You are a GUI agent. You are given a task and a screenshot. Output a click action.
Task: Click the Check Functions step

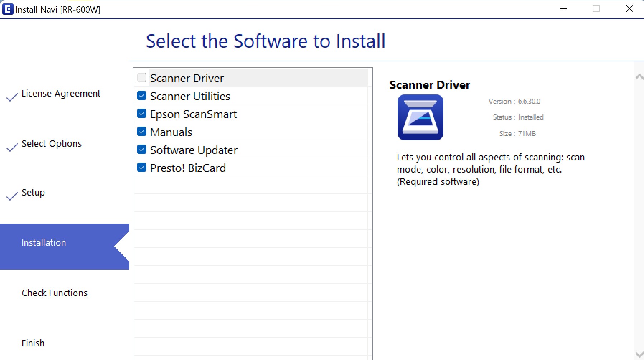coord(55,293)
